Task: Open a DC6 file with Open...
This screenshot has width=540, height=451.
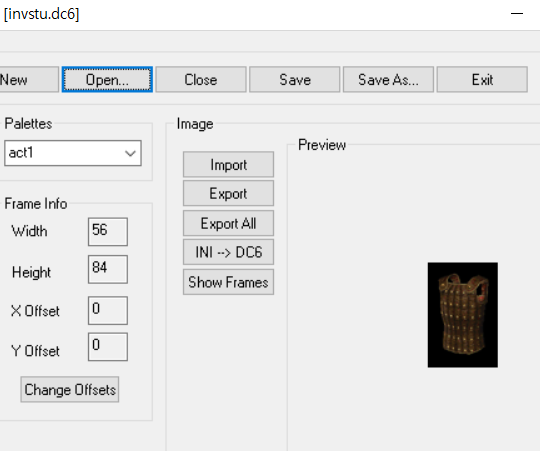Action: (x=107, y=80)
